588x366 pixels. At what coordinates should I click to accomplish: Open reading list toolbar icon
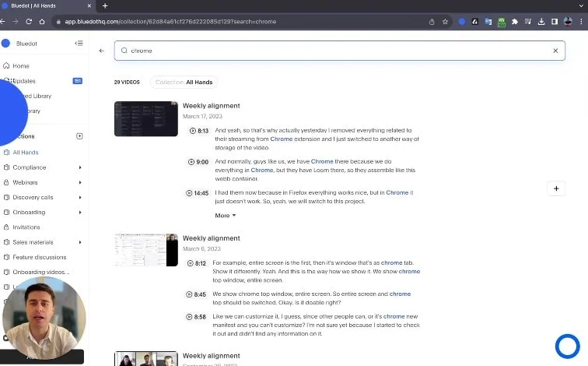(527, 22)
